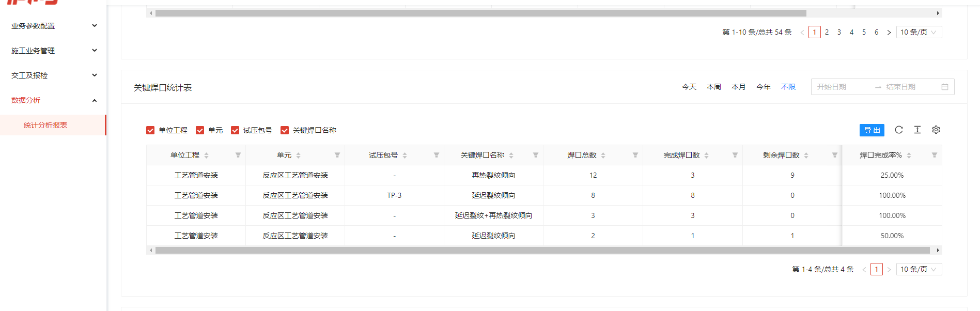Sort the 焊口总数 column
Viewport: 980px width, 311px height.
point(603,155)
